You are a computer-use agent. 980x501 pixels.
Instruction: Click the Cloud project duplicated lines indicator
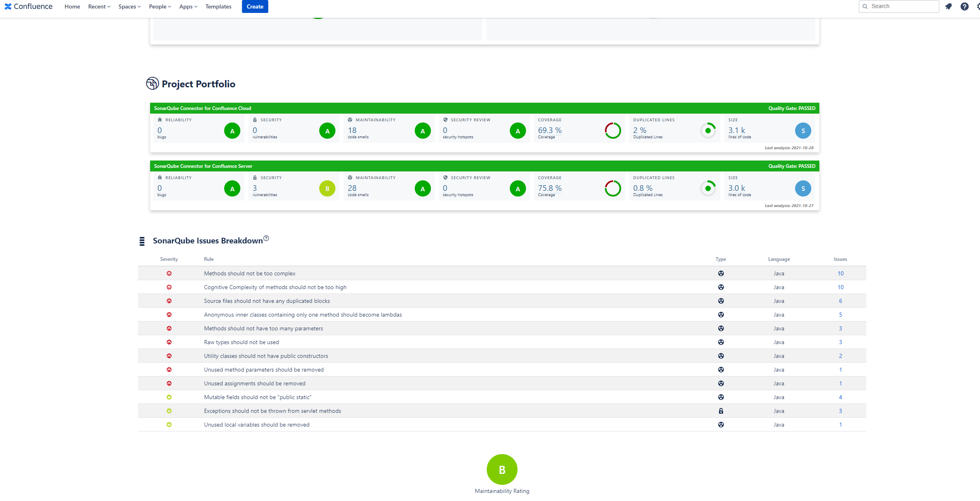pos(708,131)
